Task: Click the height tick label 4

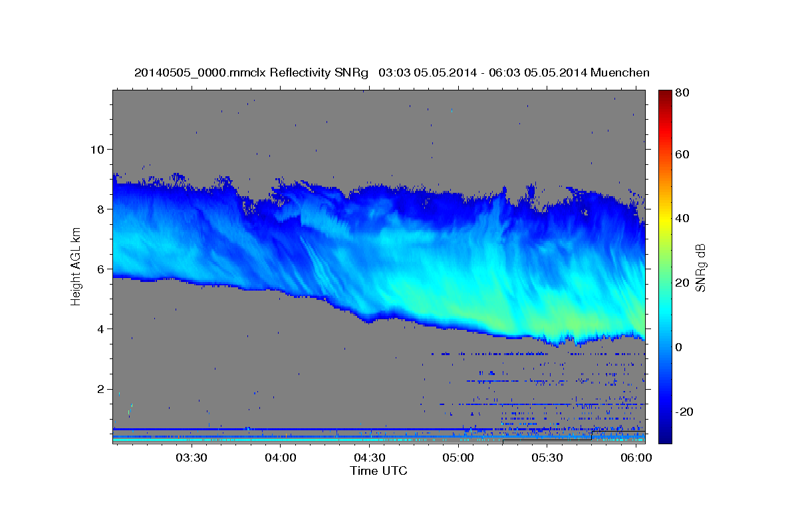Action: (x=101, y=329)
